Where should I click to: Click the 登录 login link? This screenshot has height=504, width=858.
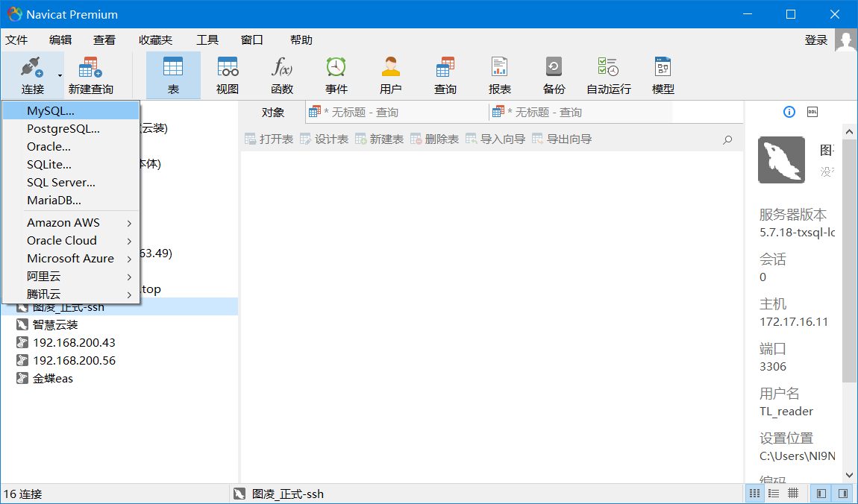816,40
